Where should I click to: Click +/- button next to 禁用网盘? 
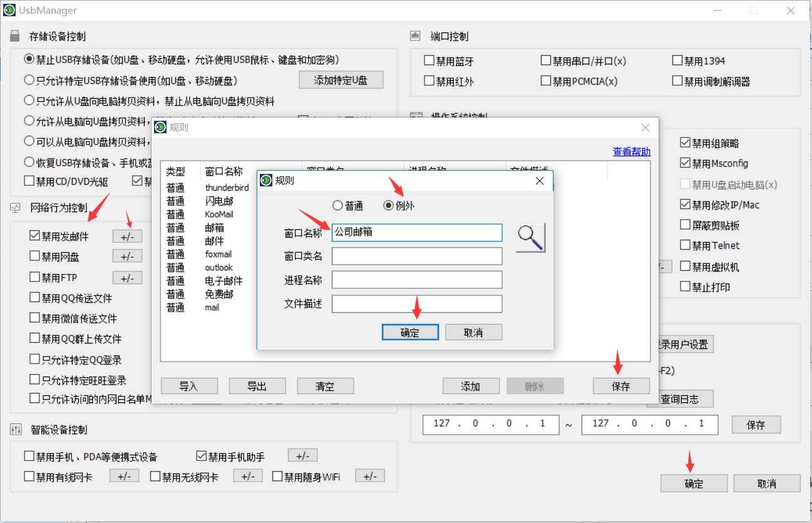127,256
